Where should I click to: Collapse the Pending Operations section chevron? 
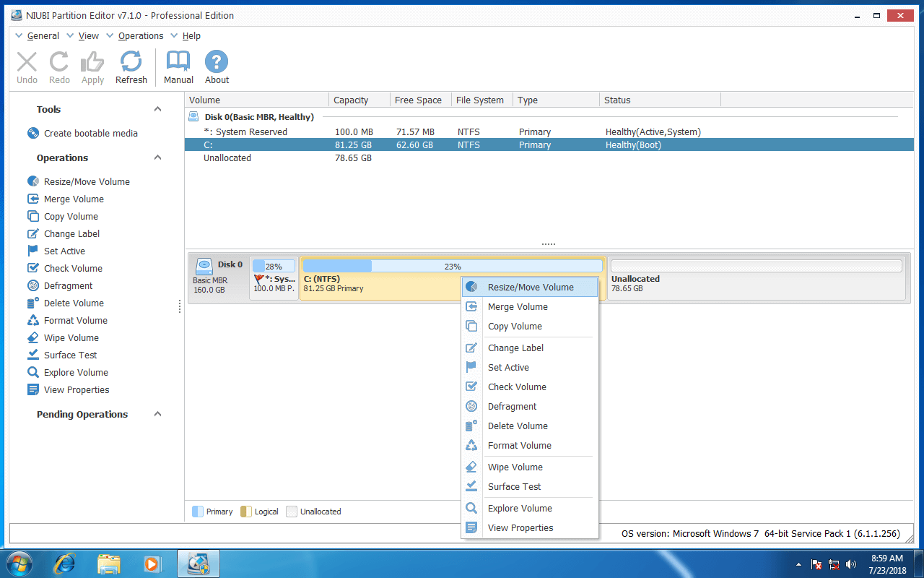157,414
